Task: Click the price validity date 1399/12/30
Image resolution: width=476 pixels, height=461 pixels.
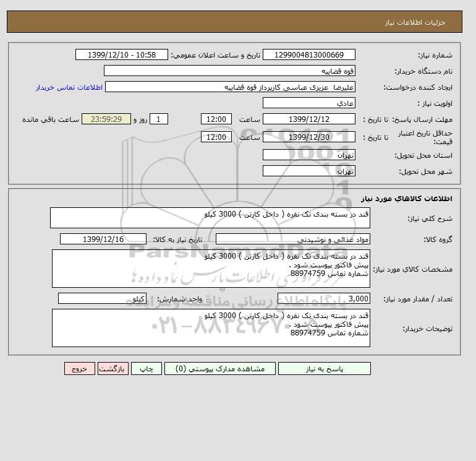Action: (308, 137)
